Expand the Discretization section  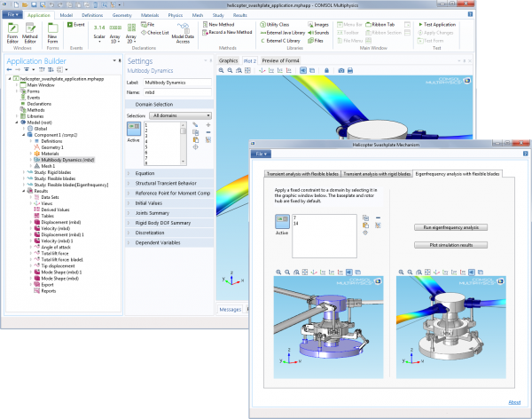pyautogui.click(x=169, y=233)
